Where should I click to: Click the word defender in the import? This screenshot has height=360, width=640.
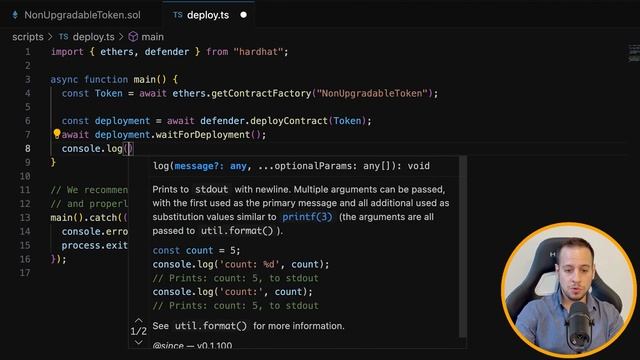(x=167, y=52)
